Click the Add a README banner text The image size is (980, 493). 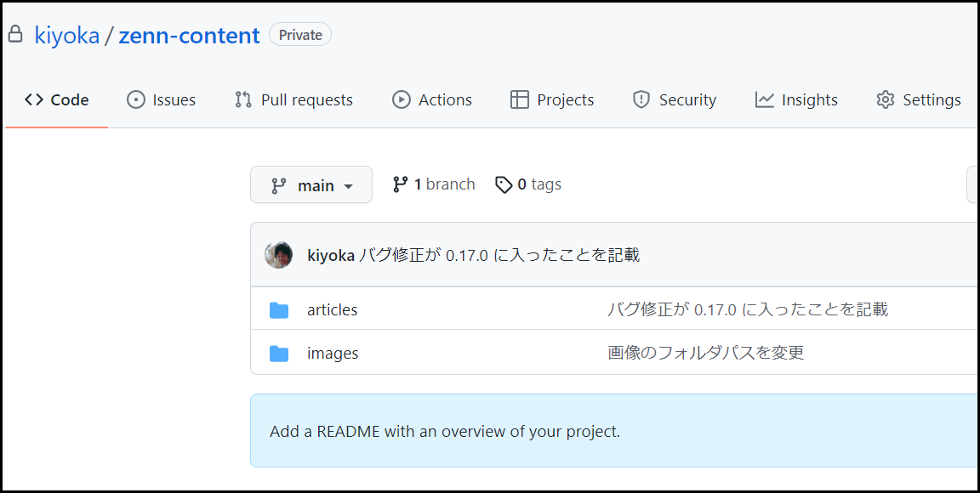[445, 431]
